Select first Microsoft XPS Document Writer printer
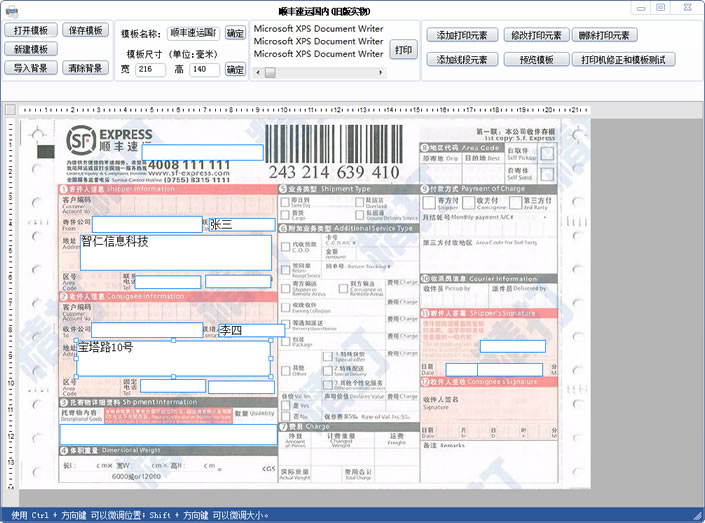 [x=318, y=29]
